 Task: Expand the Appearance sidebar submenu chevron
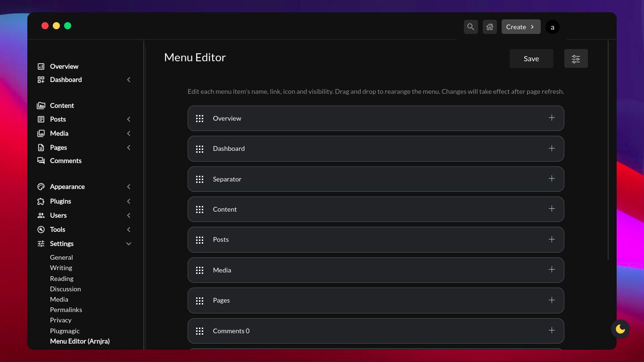[x=129, y=187]
